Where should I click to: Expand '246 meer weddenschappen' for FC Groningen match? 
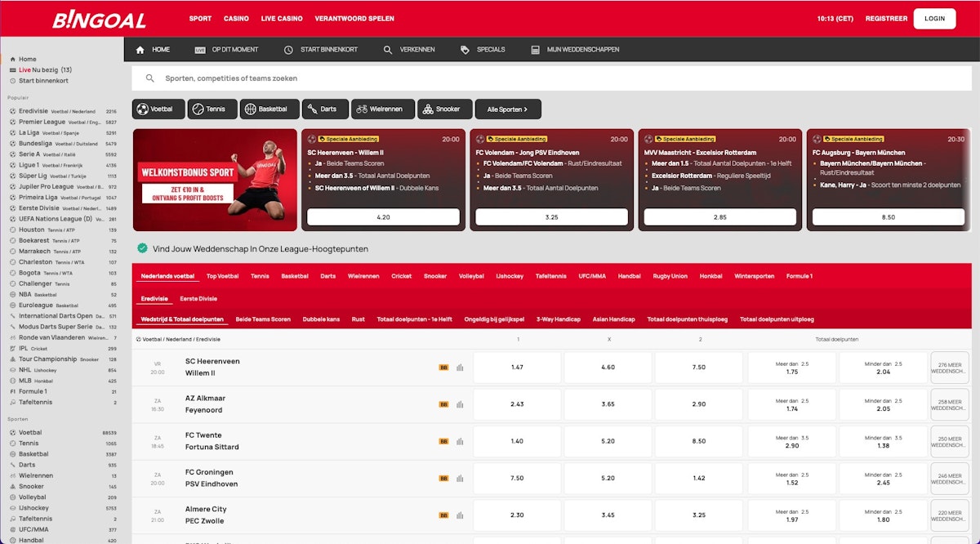pyautogui.click(x=950, y=479)
